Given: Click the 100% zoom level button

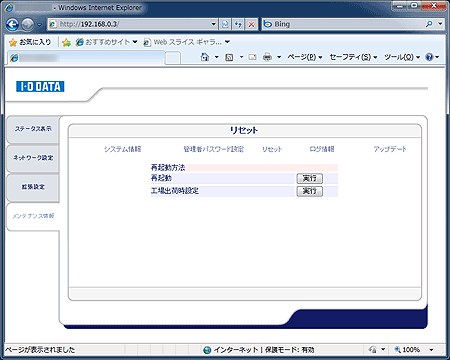Looking at the screenshot, I should [407, 350].
